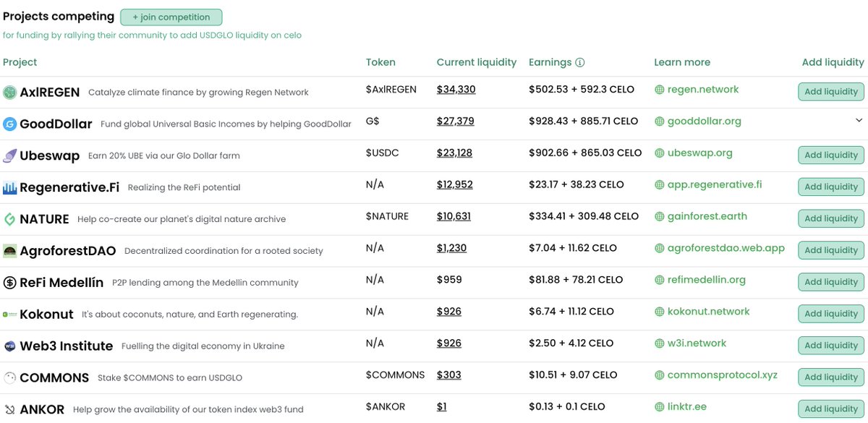Click the $12,952 liquidity amount
868x423 pixels.
pyautogui.click(x=455, y=185)
